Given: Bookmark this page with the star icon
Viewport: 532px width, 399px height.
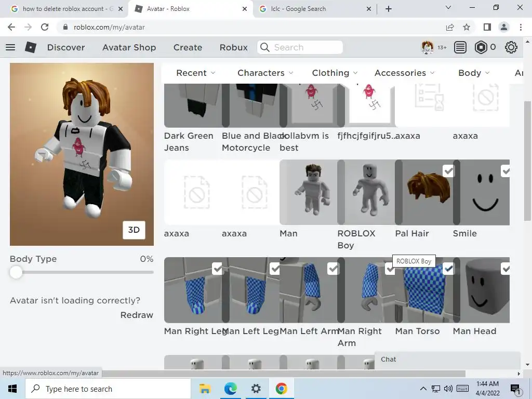Looking at the screenshot, I should coord(467,27).
